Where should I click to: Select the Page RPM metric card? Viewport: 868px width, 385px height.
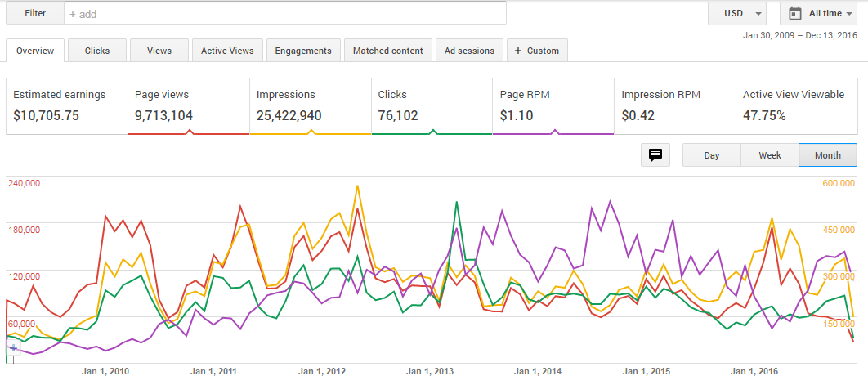pyautogui.click(x=553, y=105)
